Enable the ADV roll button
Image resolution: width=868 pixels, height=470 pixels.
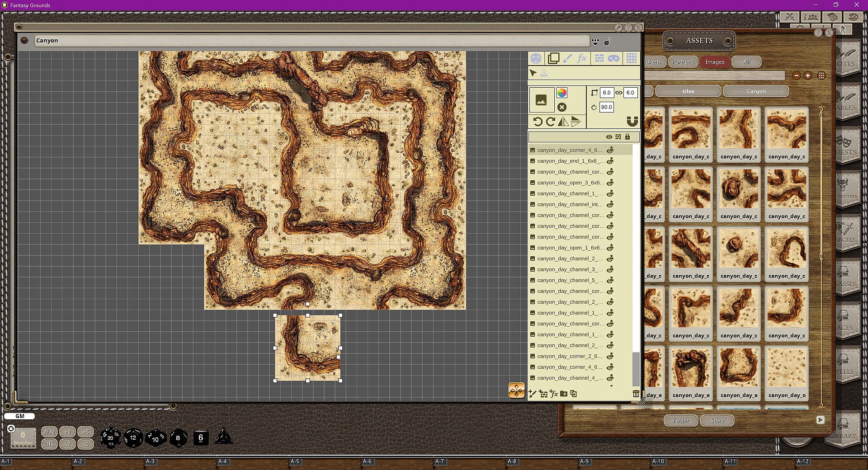pos(49,432)
